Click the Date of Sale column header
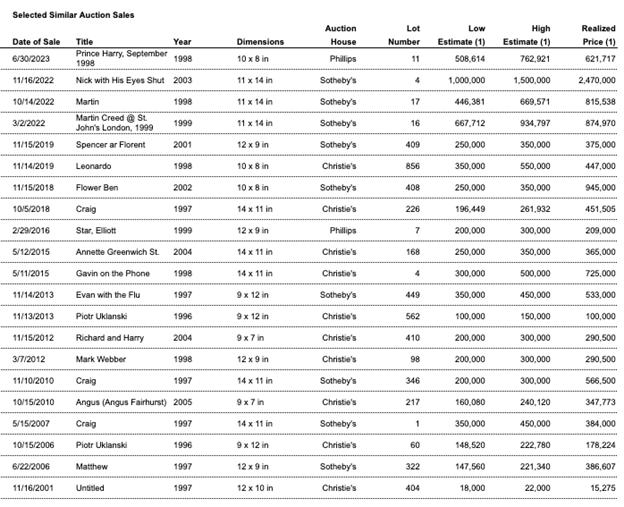624x507 pixels. point(35,42)
